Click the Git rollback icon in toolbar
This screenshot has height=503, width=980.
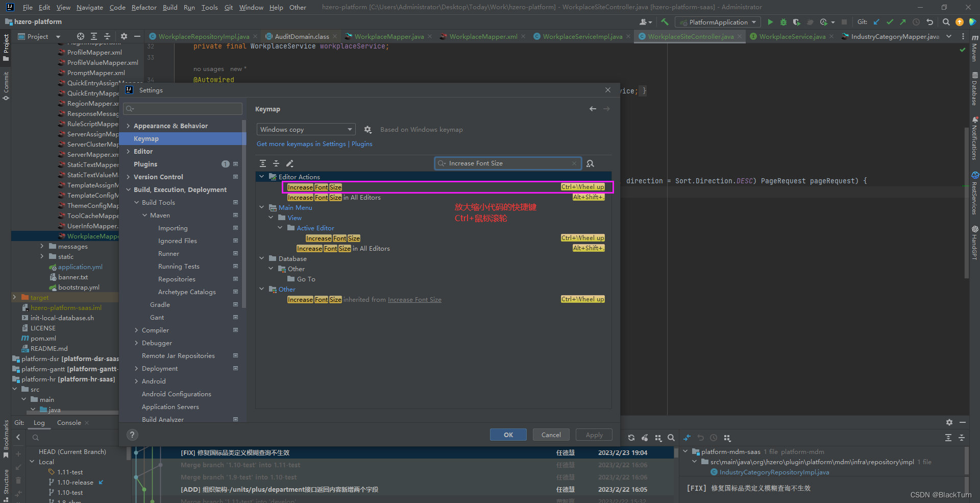[930, 22]
